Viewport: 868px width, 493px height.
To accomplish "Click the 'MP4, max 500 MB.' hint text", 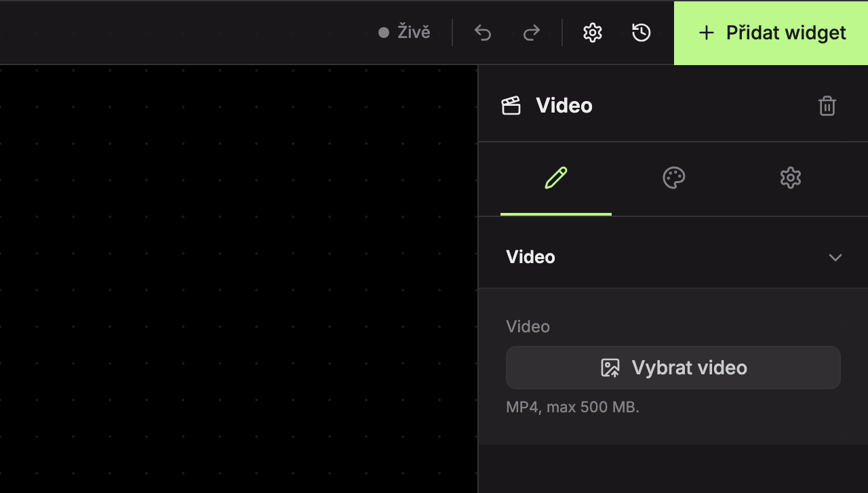I will [572, 408].
